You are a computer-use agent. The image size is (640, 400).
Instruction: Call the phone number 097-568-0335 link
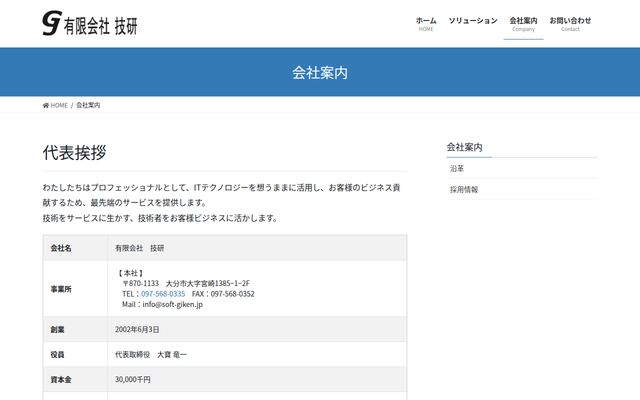[x=163, y=294]
